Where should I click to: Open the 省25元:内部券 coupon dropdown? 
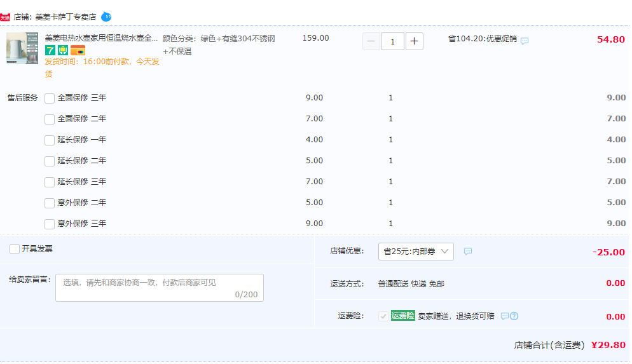(x=416, y=252)
